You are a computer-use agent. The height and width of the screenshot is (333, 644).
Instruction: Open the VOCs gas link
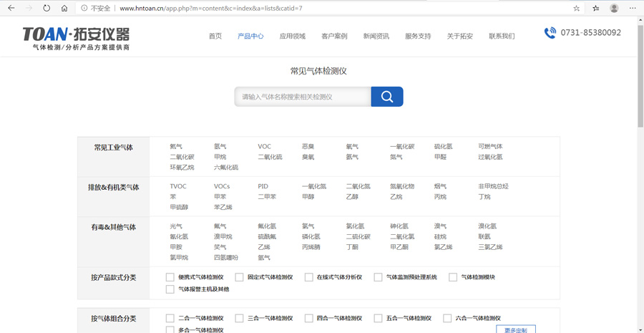click(x=222, y=186)
